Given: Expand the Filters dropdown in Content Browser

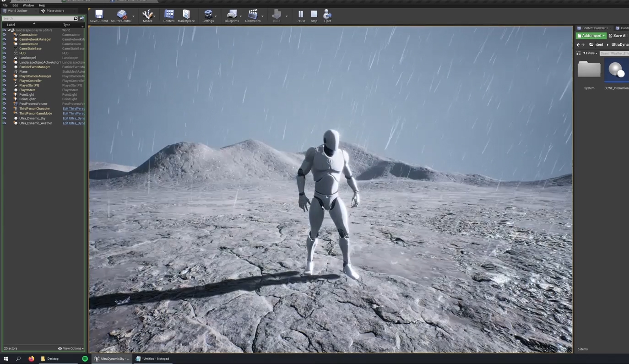Looking at the screenshot, I should pyautogui.click(x=590, y=53).
